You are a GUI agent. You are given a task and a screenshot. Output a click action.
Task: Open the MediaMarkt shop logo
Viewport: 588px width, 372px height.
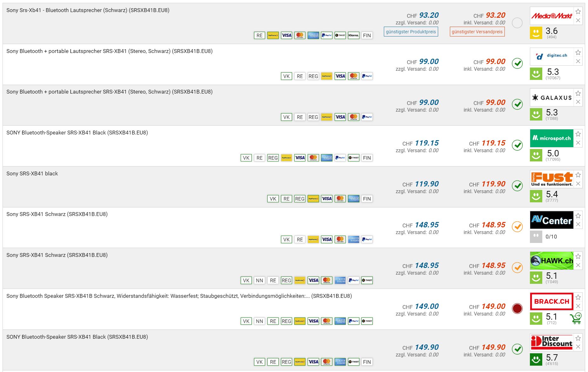tap(552, 16)
